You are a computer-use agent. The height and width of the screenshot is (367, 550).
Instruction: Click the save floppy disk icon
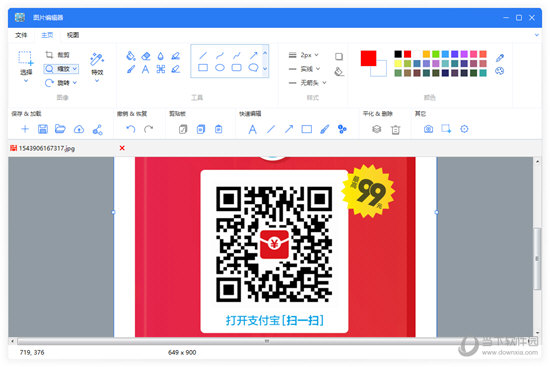pyautogui.click(x=43, y=129)
